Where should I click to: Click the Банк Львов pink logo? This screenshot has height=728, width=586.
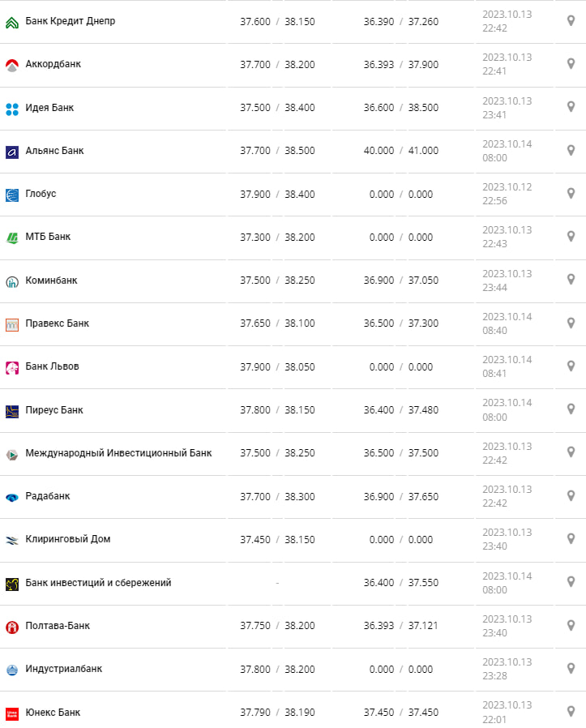click(x=12, y=367)
